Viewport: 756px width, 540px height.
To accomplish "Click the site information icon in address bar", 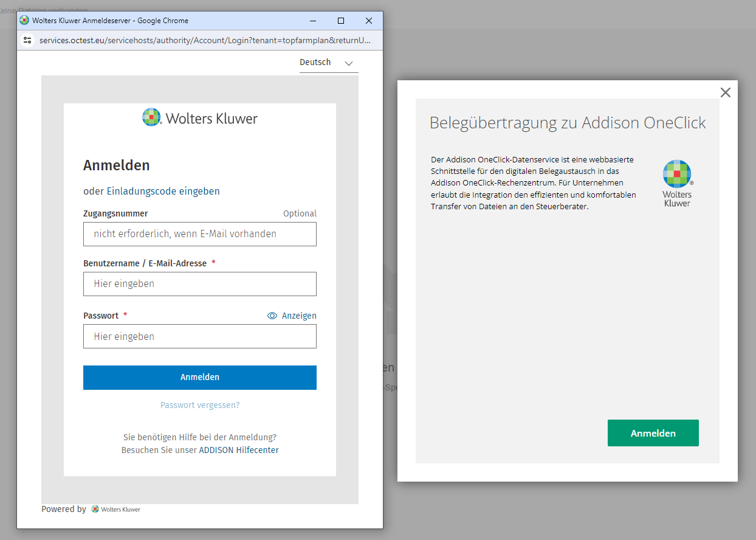I will click(x=27, y=40).
